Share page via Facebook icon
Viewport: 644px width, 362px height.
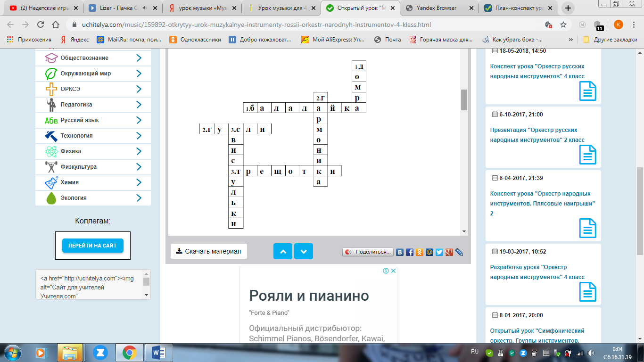(410, 252)
